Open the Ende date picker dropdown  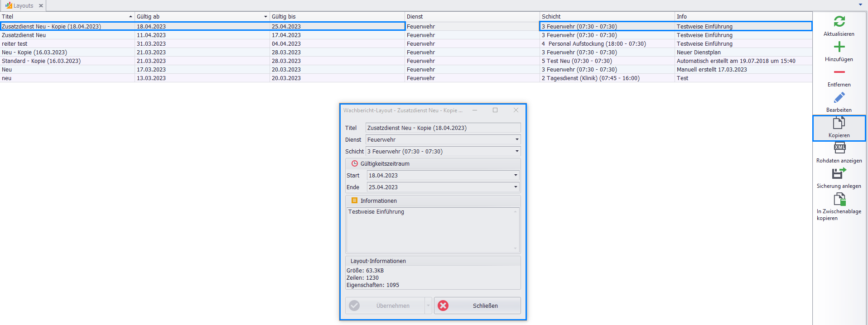click(516, 187)
